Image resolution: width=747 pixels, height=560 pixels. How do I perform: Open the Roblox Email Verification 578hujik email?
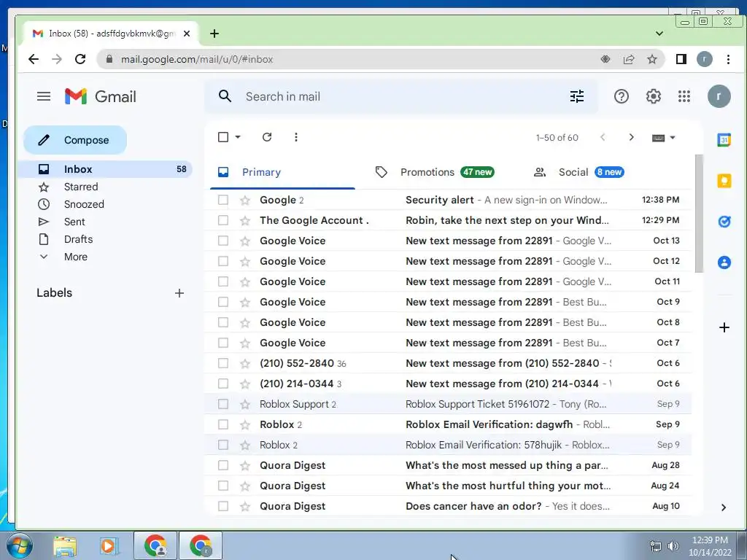[x=449, y=446]
